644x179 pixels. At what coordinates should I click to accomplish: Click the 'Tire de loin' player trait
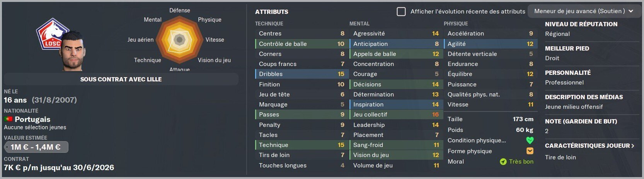[561, 157]
